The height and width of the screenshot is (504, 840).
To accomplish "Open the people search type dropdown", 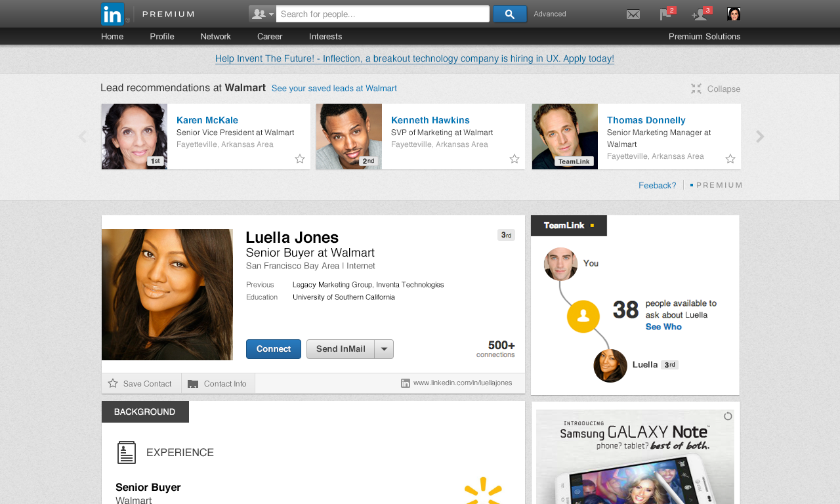I will point(262,14).
